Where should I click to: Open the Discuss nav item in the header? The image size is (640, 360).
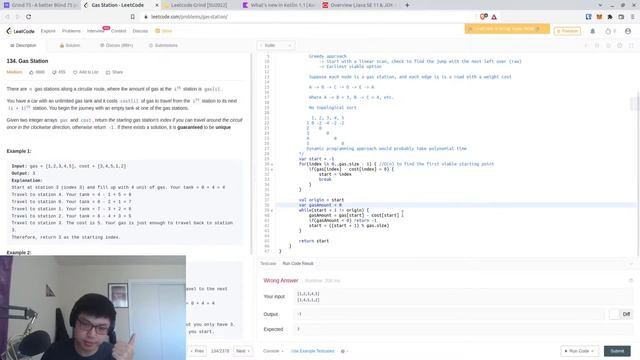click(x=140, y=31)
